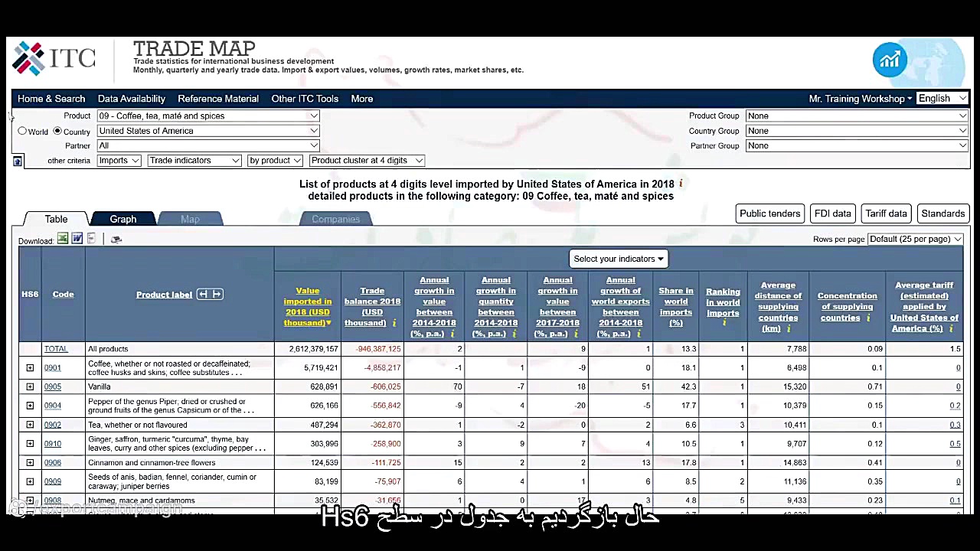Expand the 0902 Tea row

tap(30, 425)
